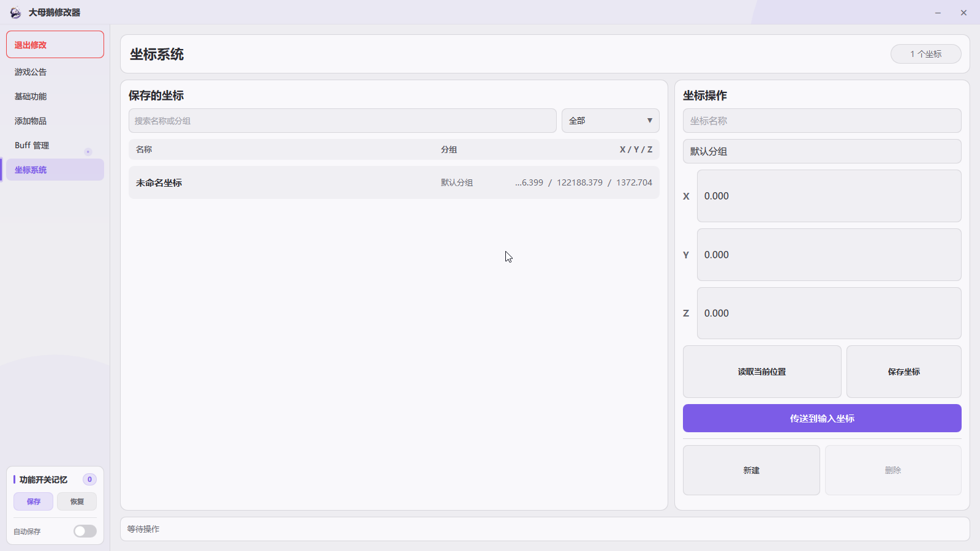Select the 坐标系统 sidebar item
This screenshot has width=980, height=551.
coord(55,170)
